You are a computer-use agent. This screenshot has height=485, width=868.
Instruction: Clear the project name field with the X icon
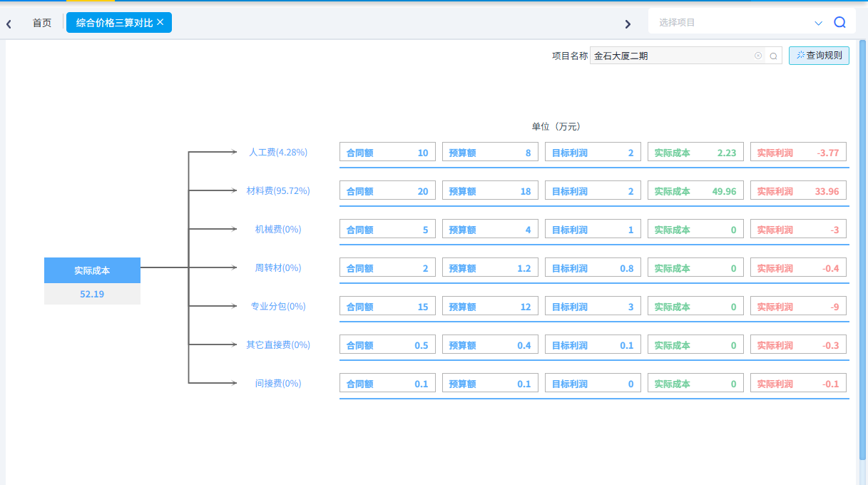point(758,56)
